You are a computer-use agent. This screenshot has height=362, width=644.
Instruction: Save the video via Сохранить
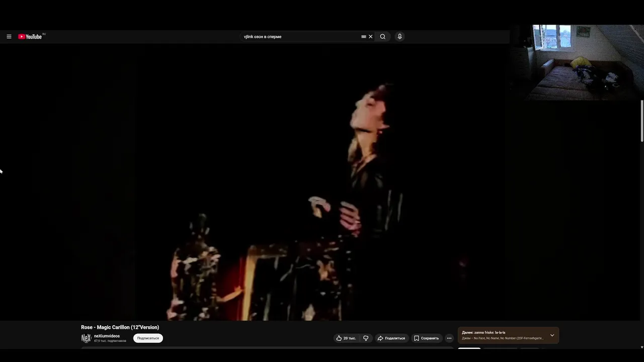(x=427, y=338)
